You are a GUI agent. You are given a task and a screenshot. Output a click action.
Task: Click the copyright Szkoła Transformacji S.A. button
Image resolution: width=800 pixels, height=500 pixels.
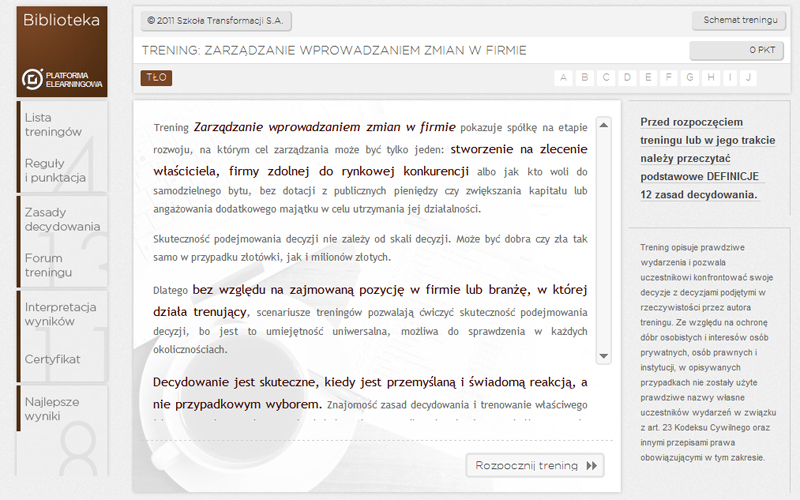tap(215, 21)
